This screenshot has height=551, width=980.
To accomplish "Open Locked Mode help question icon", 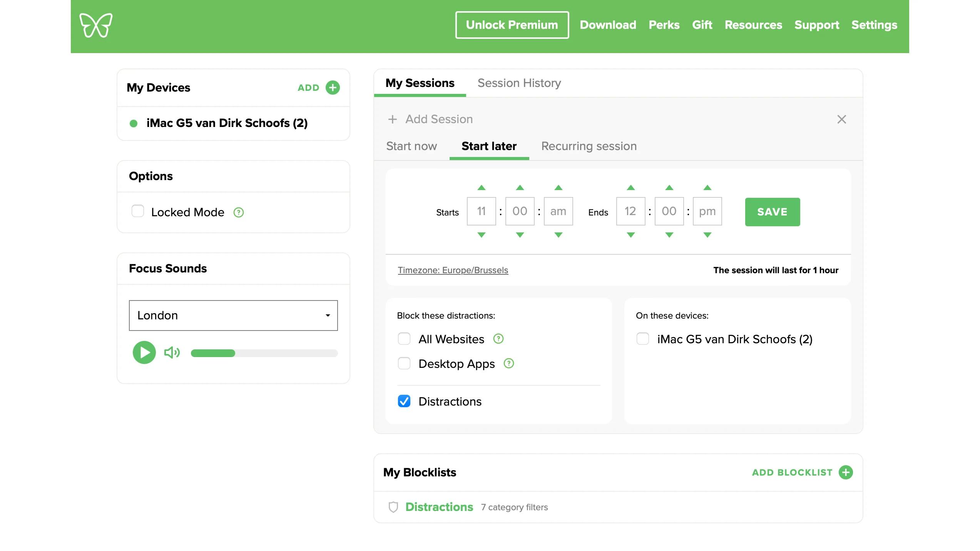I will click(239, 212).
